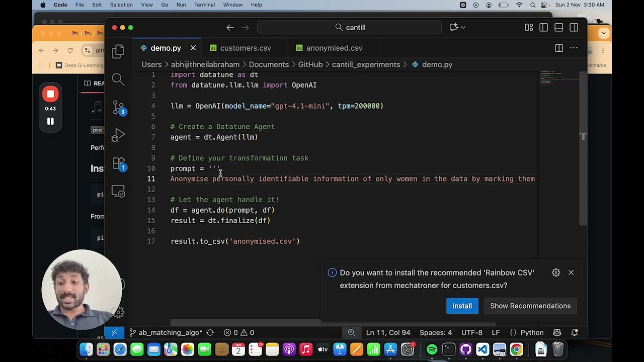Viewport: 644px width, 362px height.
Task: Click the Show Recommendations button
Action: pyautogui.click(x=530, y=306)
